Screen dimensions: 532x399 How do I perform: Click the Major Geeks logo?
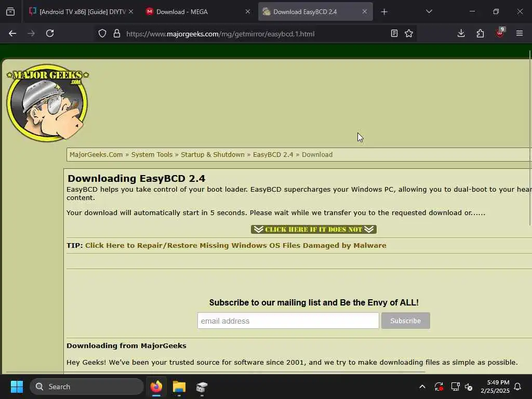click(x=47, y=103)
